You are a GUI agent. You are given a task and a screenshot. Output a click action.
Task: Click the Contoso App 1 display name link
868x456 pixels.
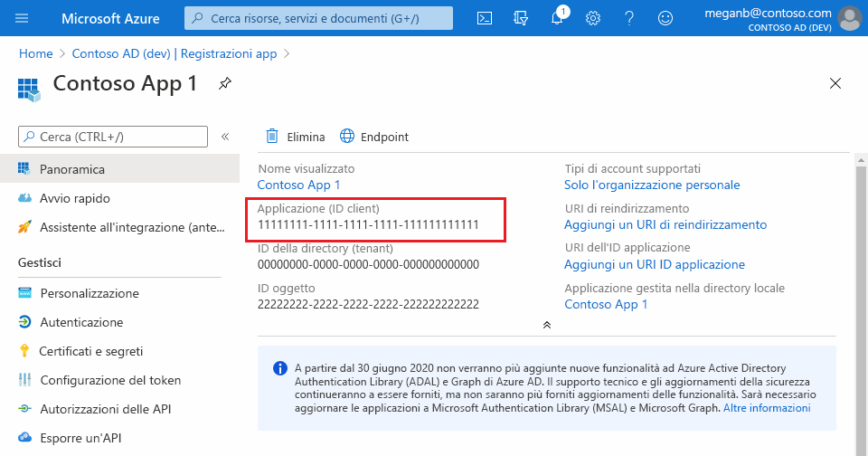point(298,185)
